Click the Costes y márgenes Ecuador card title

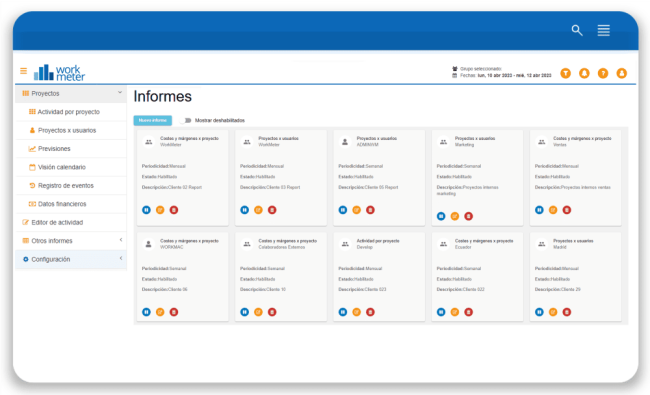484,241
